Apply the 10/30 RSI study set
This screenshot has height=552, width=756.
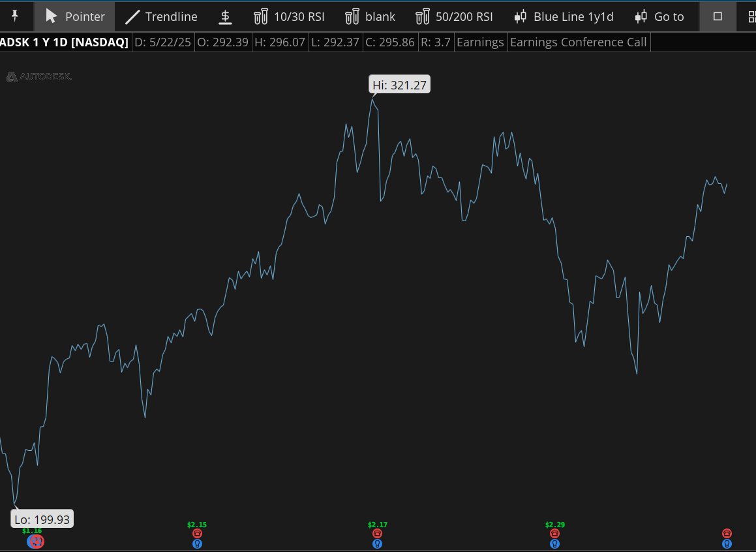(289, 16)
